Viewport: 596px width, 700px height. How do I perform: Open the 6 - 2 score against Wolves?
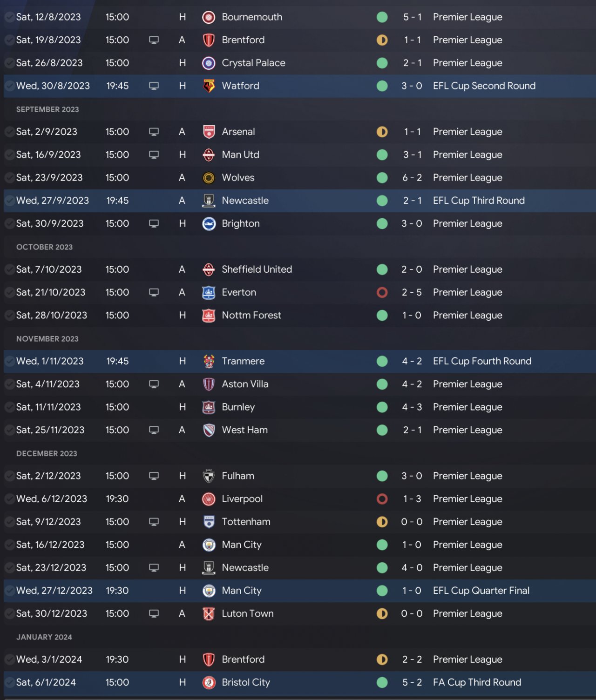coord(412,178)
